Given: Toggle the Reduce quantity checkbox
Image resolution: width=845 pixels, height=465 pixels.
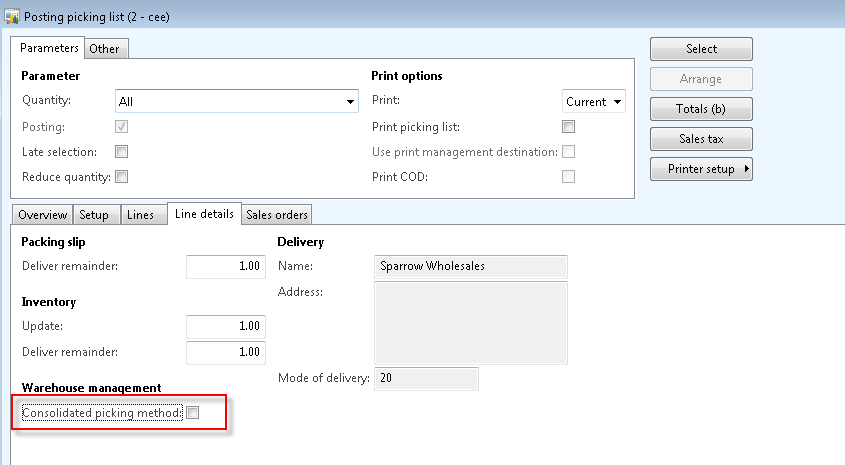Looking at the screenshot, I should point(121,177).
